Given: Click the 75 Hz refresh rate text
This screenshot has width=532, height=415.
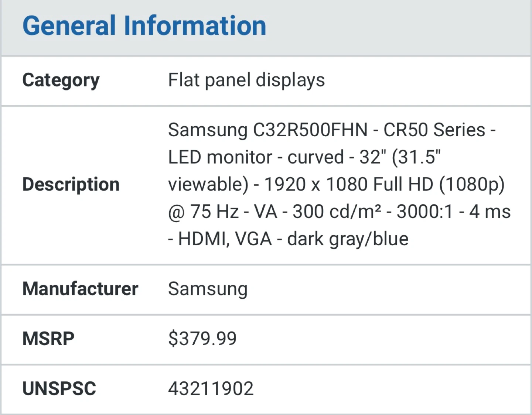Looking at the screenshot, I should (x=214, y=212).
